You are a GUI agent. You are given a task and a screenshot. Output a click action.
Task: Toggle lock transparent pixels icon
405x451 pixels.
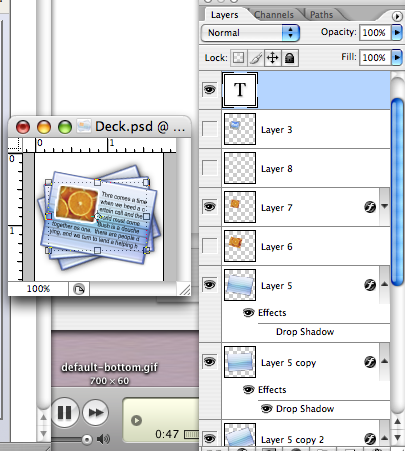(x=238, y=58)
